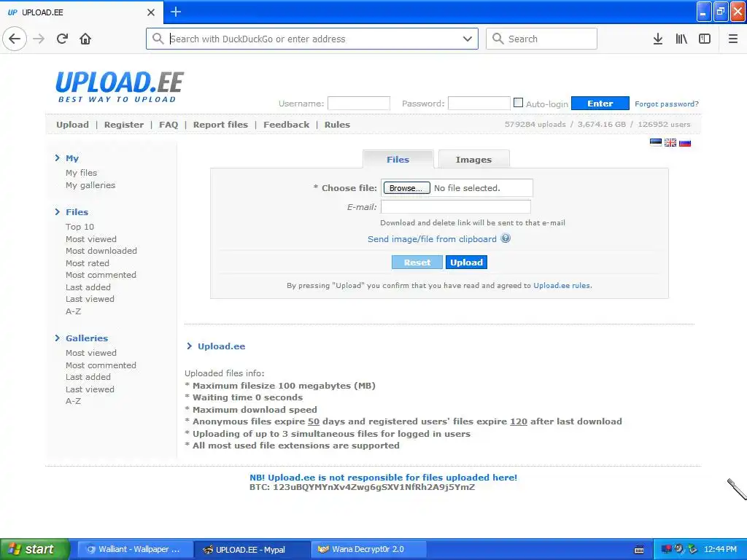Screen dimensions: 747x560
Task: Open the Register menu item
Action: coord(124,125)
